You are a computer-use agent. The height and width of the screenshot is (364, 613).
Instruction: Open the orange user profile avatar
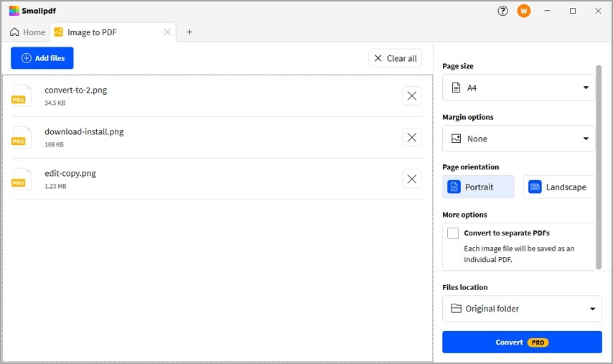click(524, 11)
